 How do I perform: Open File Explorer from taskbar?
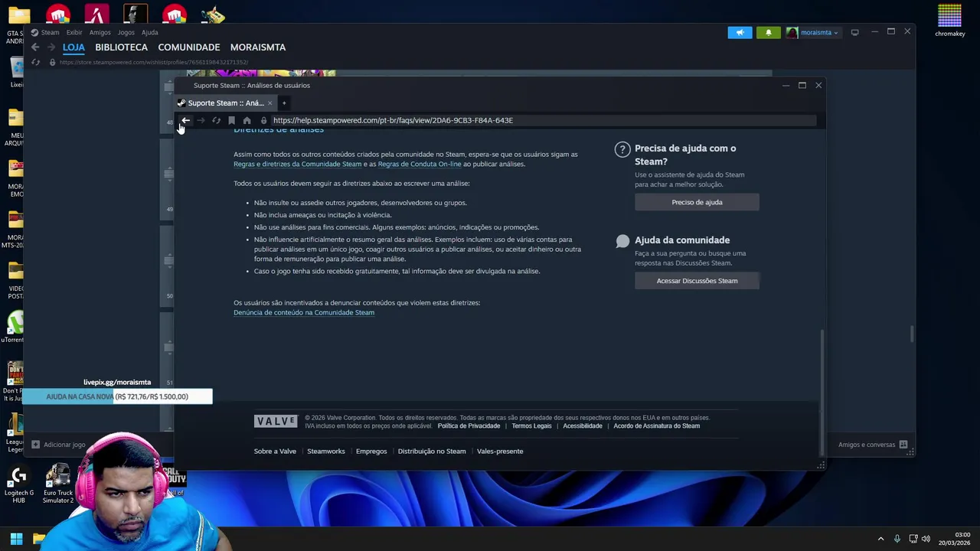tap(39, 539)
